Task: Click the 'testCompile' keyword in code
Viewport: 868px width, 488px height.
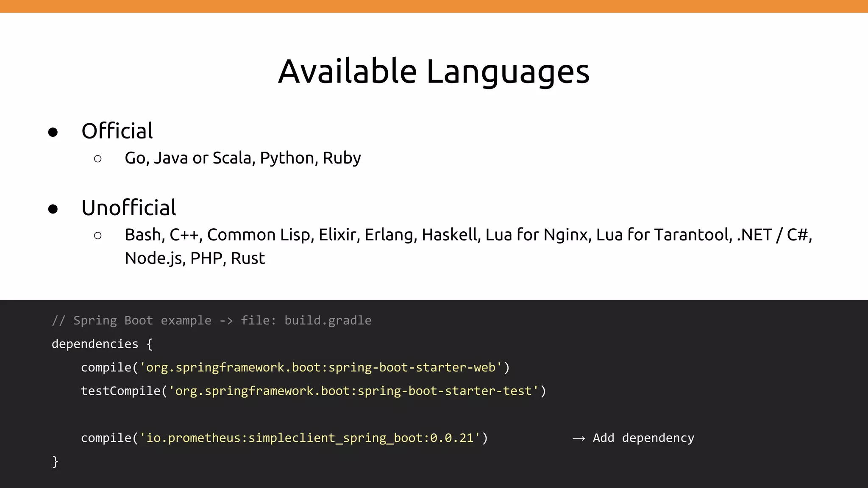Action: pyautogui.click(x=120, y=391)
